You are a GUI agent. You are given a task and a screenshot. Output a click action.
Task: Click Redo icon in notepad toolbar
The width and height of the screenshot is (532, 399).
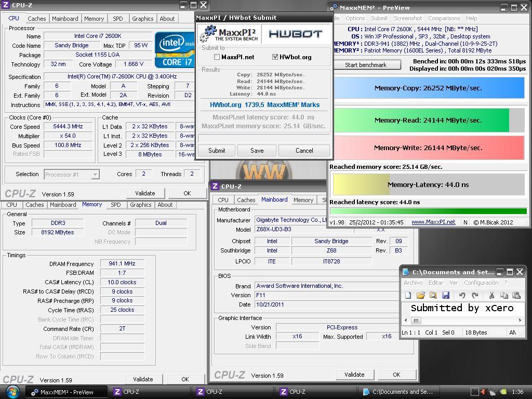click(x=475, y=295)
